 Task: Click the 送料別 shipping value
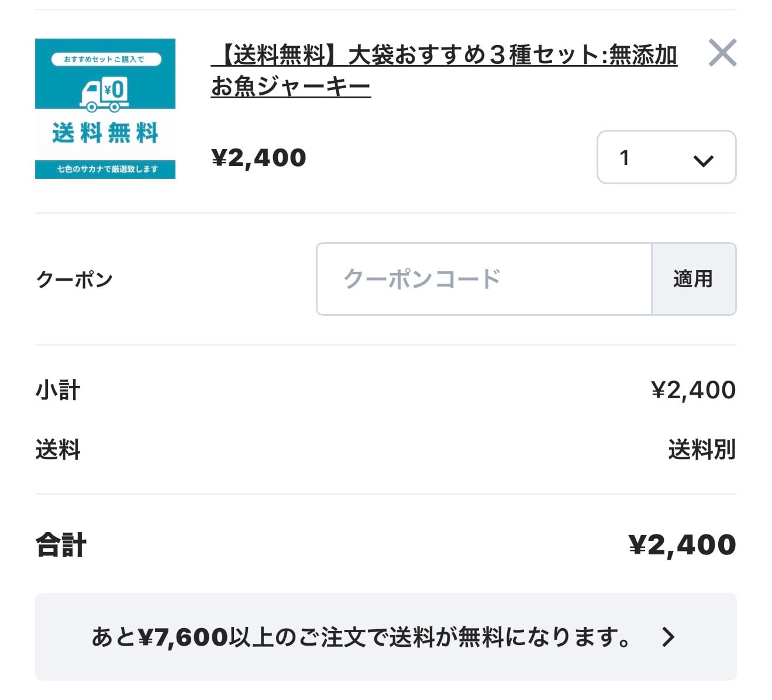702,450
